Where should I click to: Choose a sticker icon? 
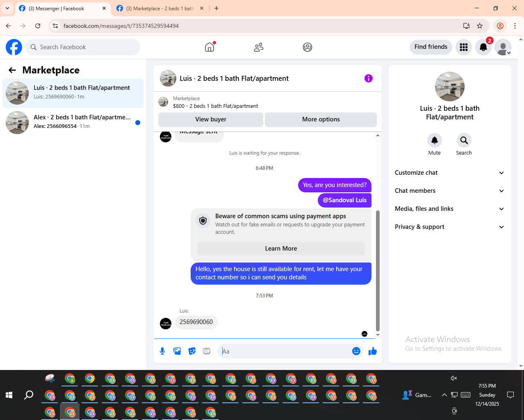pos(192,351)
